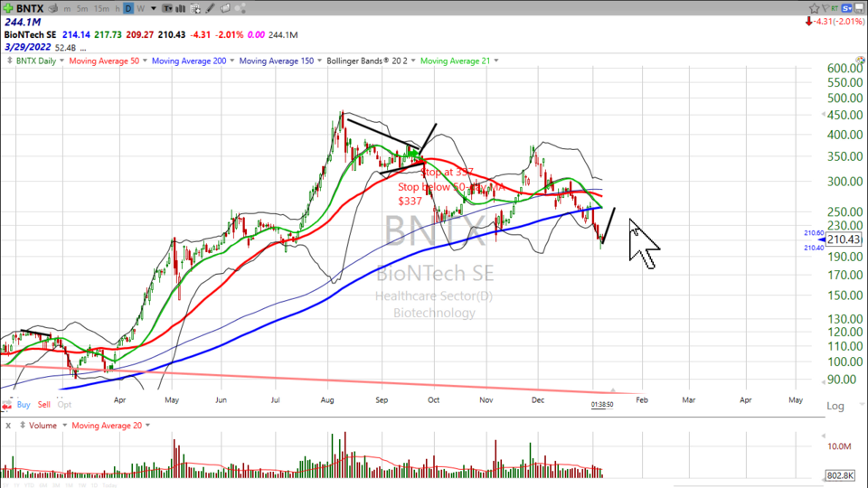Switch to the Daily (D) timeframe
Image resolution: width=868 pixels, height=488 pixels.
pos(128,8)
